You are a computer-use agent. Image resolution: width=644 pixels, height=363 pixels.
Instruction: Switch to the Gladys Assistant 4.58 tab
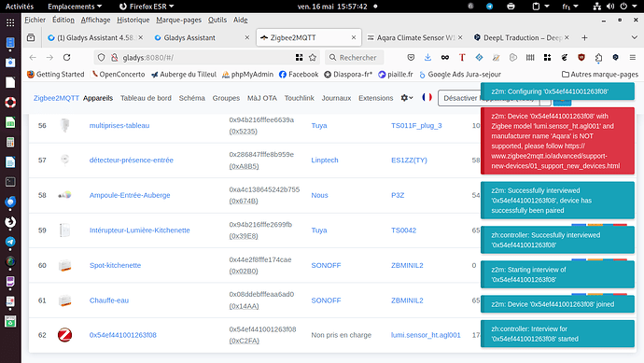click(x=94, y=37)
